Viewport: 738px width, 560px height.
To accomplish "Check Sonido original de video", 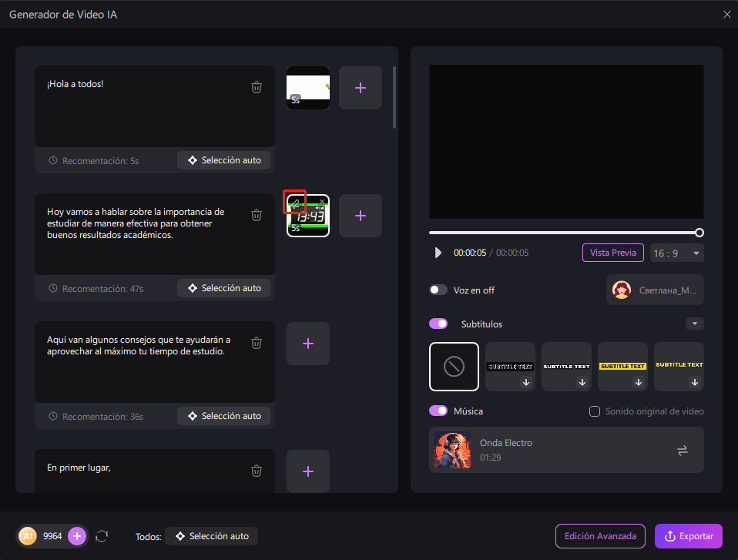I will pyautogui.click(x=593, y=411).
